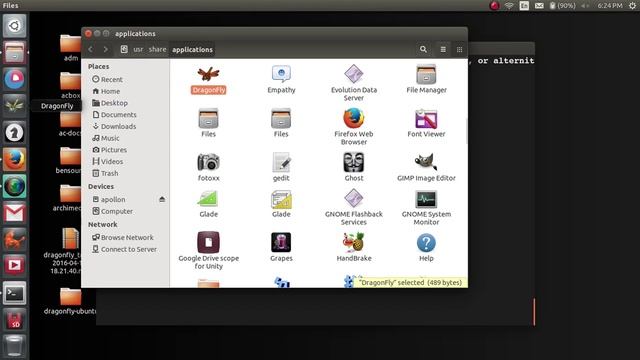This screenshot has height=360, width=640.
Task: Click DragonFly icon in Unity launcher
Action: click(15, 106)
